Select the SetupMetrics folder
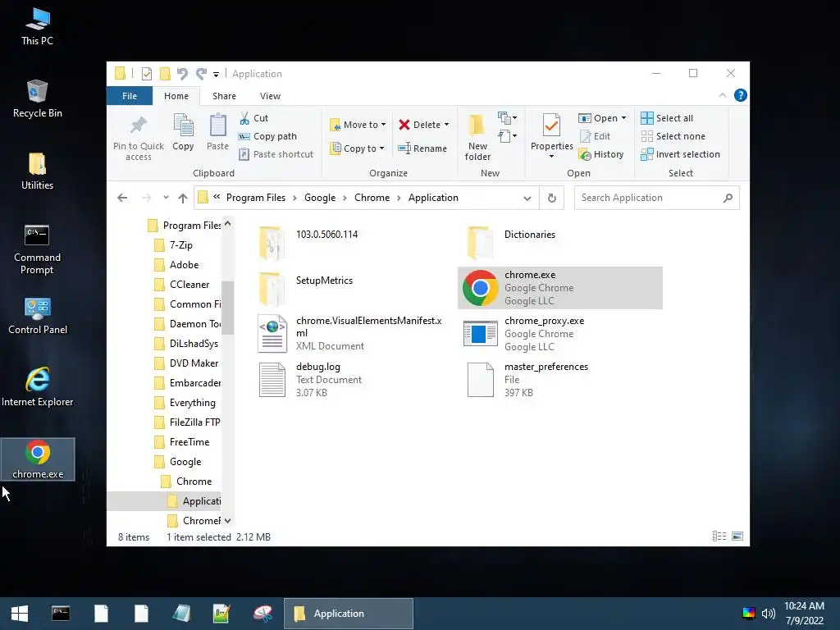Viewport: 840px width, 630px height. click(x=351, y=288)
